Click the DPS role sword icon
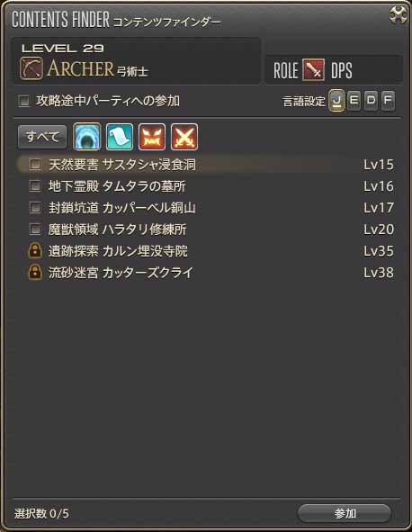This screenshot has height=532, width=412. (313, 69)
